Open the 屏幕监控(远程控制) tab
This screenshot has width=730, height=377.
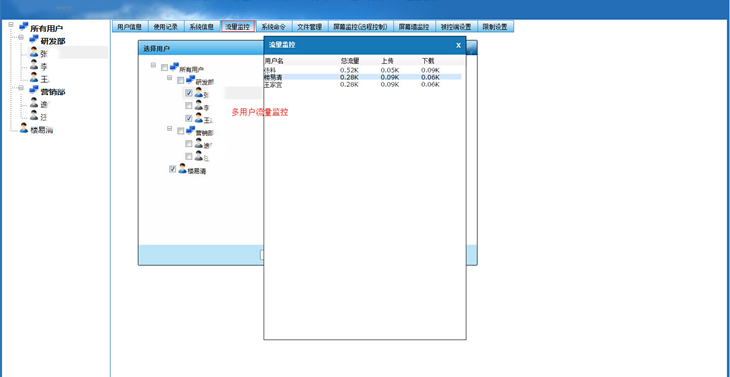360,27
